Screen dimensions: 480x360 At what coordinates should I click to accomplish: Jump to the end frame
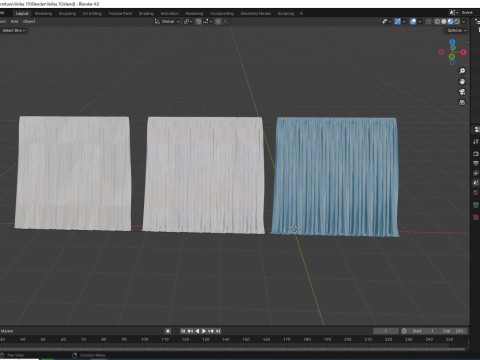click(x=218, y=331)
